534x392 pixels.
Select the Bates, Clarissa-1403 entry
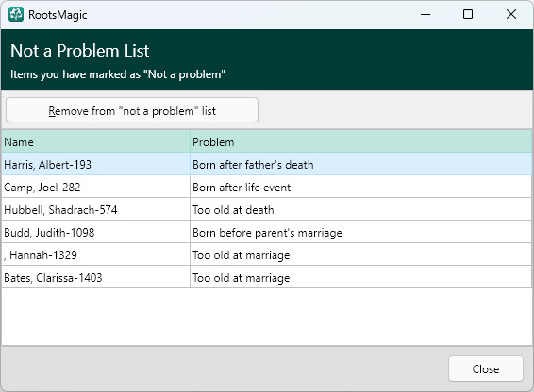coord(95,277)
